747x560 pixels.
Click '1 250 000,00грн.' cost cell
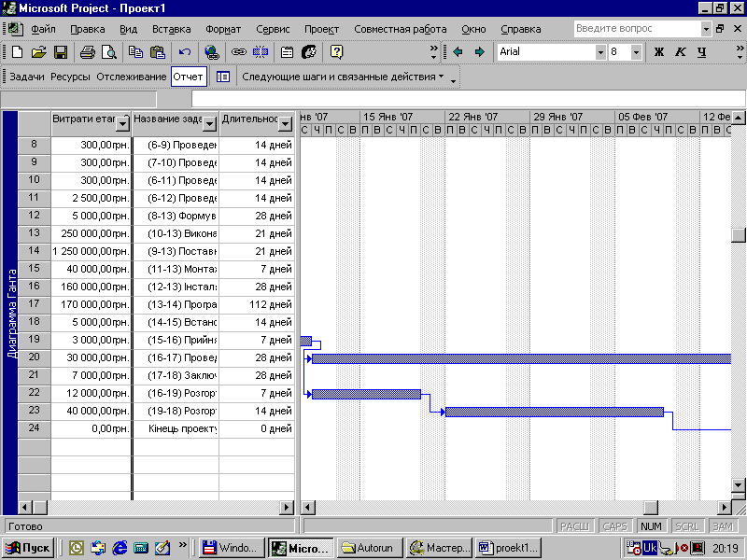click(x=91, y=251)
